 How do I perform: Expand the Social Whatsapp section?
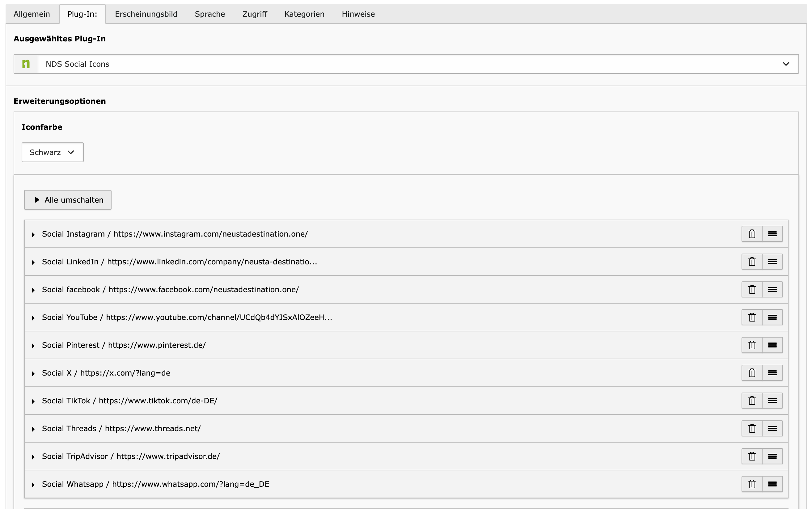tap(33, 485)
